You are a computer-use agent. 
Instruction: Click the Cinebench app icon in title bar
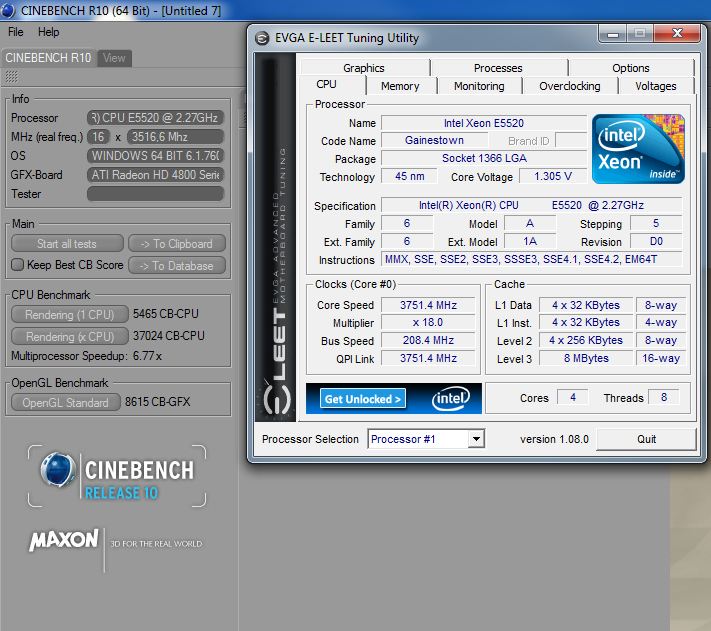click(8, 10)
